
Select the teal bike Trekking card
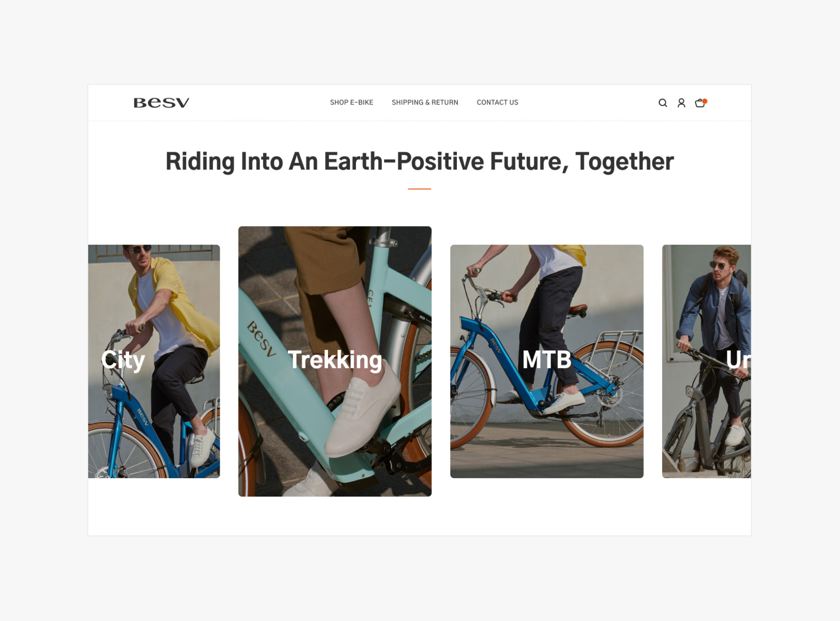[335, 361]
